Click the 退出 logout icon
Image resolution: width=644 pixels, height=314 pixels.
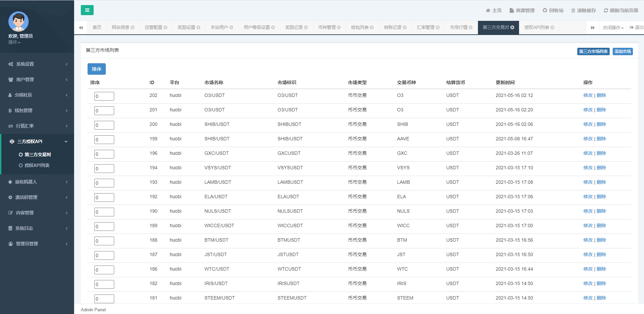pos(632,28)
